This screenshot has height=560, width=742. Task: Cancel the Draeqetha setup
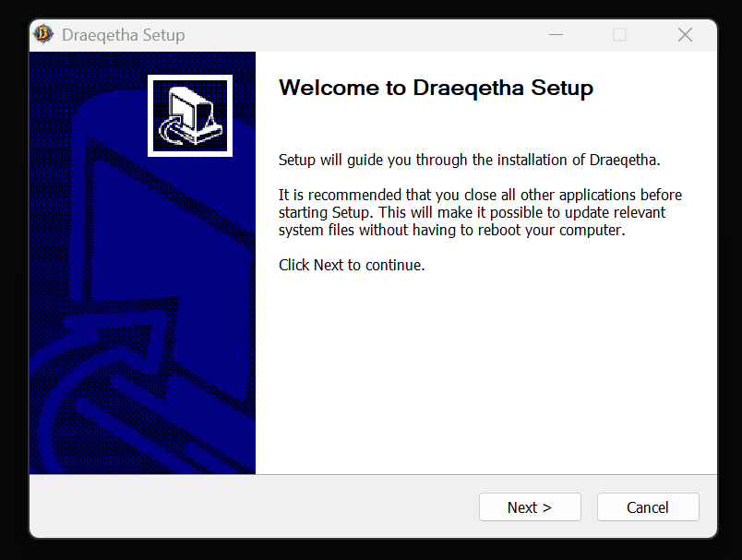[647, 507]
